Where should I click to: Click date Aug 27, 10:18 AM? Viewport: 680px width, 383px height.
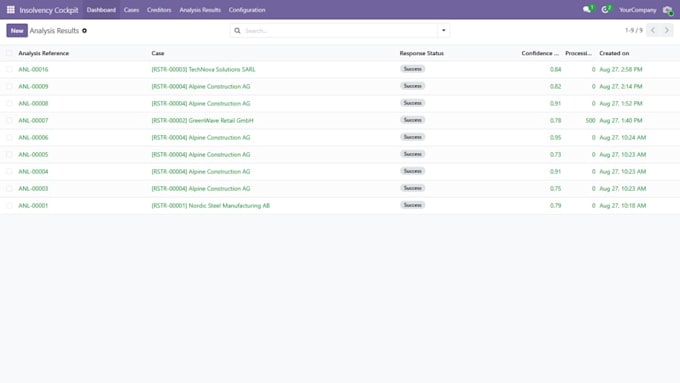(x=623, y=206)
